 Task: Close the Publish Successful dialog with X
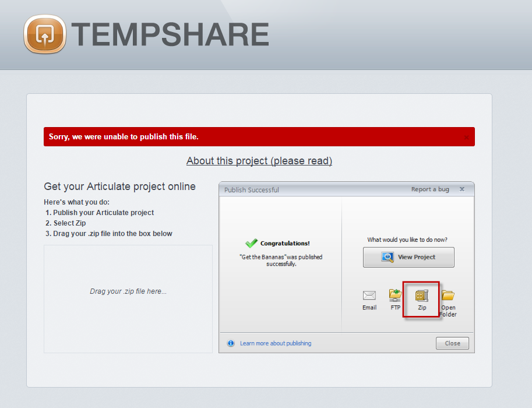pos(461,189)
